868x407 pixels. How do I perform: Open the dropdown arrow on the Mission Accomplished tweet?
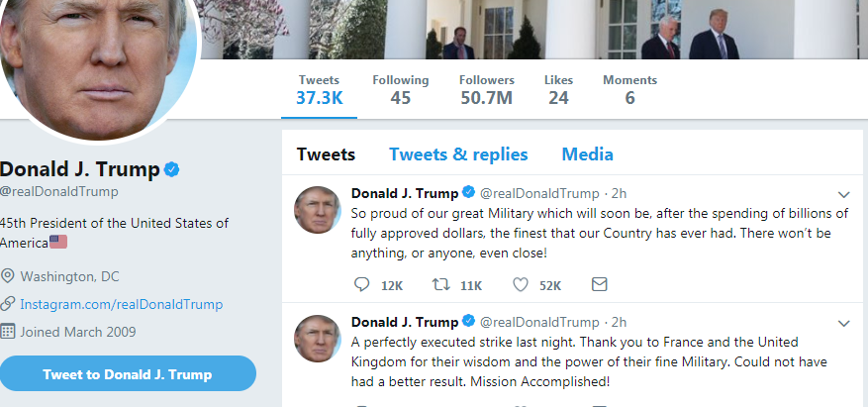(x=843, y=324)
